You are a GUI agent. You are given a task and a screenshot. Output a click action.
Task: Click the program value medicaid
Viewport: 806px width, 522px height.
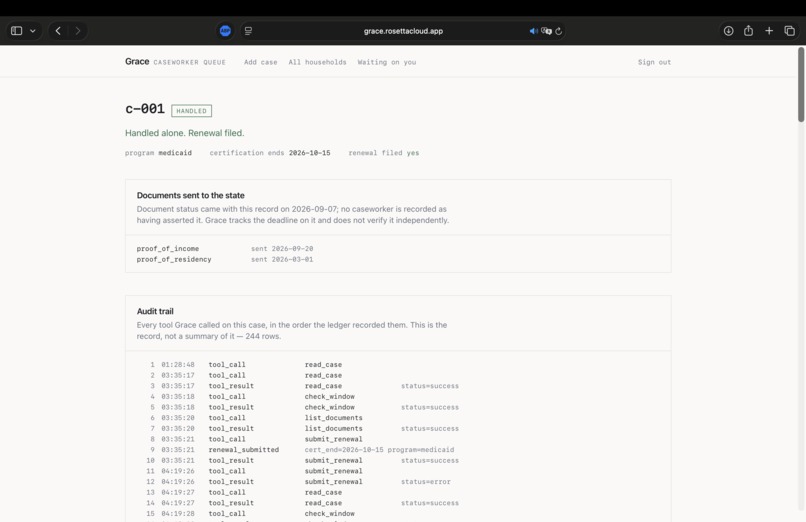click(175, 153)
